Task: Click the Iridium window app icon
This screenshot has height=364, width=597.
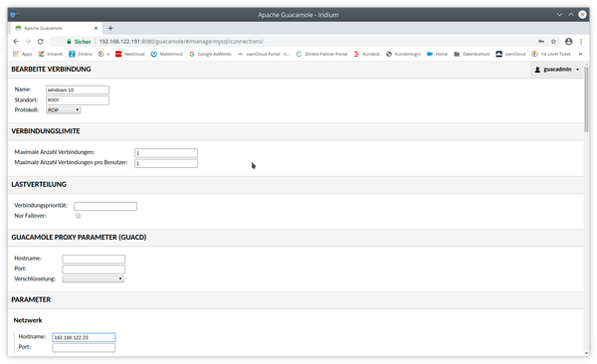Action: [x=15, y=15]
